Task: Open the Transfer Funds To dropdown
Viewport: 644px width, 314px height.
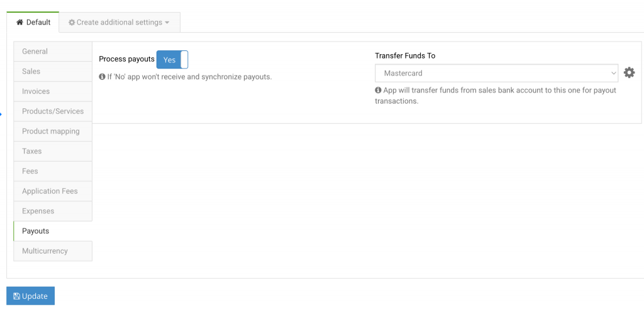Action: pyautogui.click(x=496, y=73)
